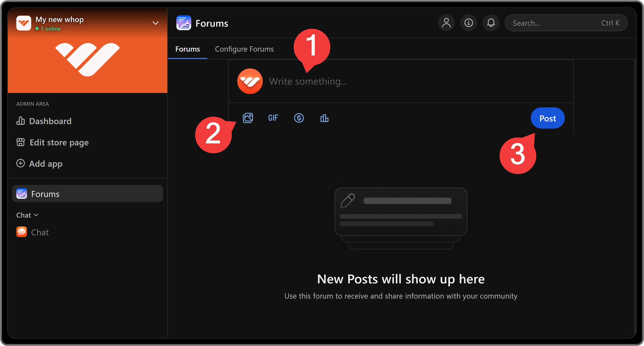
Task: Select the Forums tab
Action: click(187, 49)
